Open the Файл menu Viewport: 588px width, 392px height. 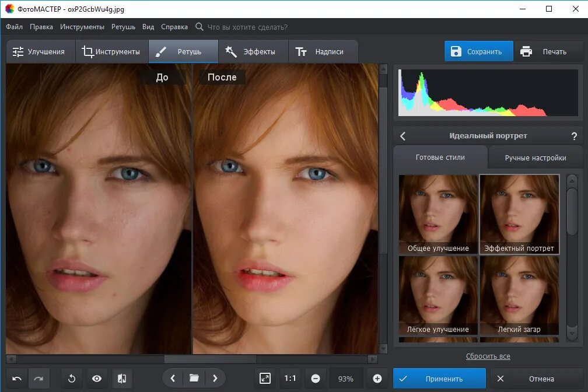tap(14, 27)
